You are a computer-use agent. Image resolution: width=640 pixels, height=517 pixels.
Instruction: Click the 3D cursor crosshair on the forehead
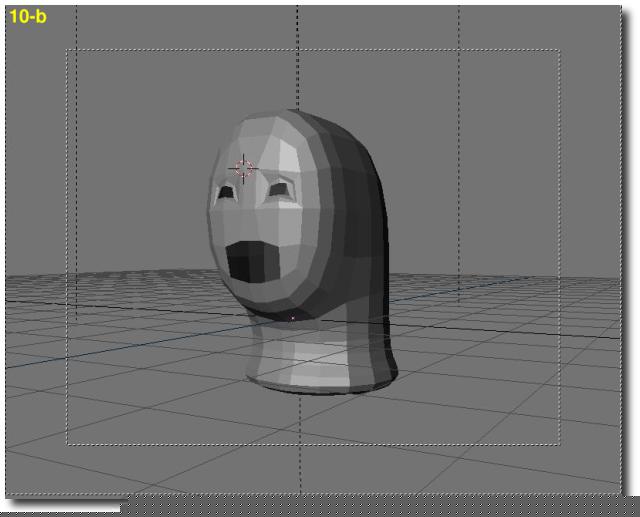pos(243,168)
